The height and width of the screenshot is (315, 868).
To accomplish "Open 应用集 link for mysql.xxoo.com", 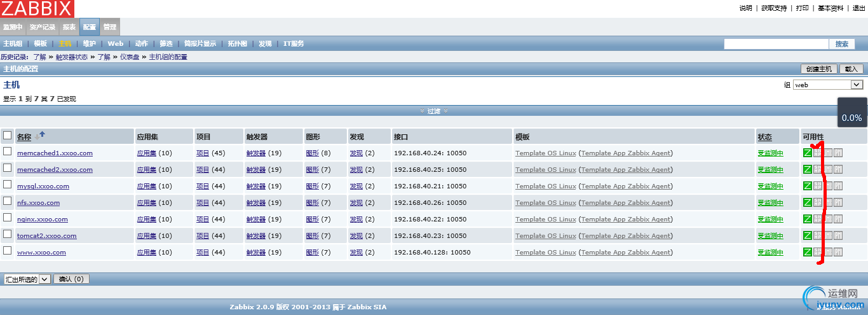I will 147,186.
